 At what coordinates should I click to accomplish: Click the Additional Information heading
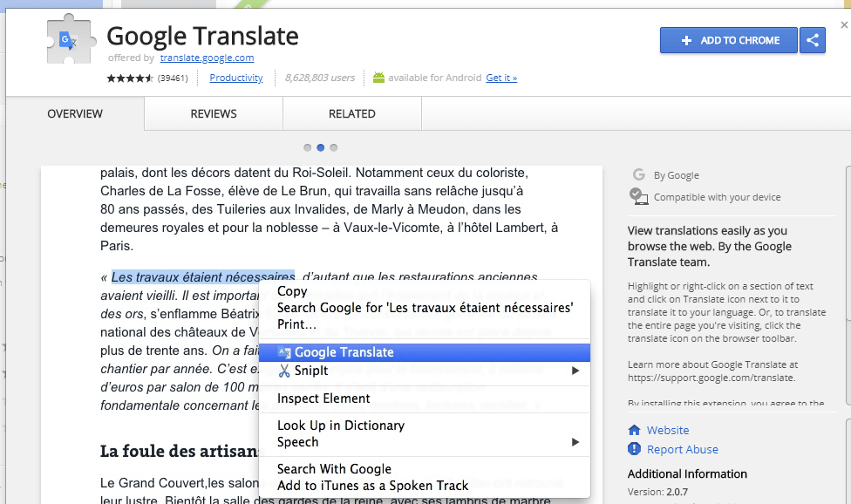(687, 473)
